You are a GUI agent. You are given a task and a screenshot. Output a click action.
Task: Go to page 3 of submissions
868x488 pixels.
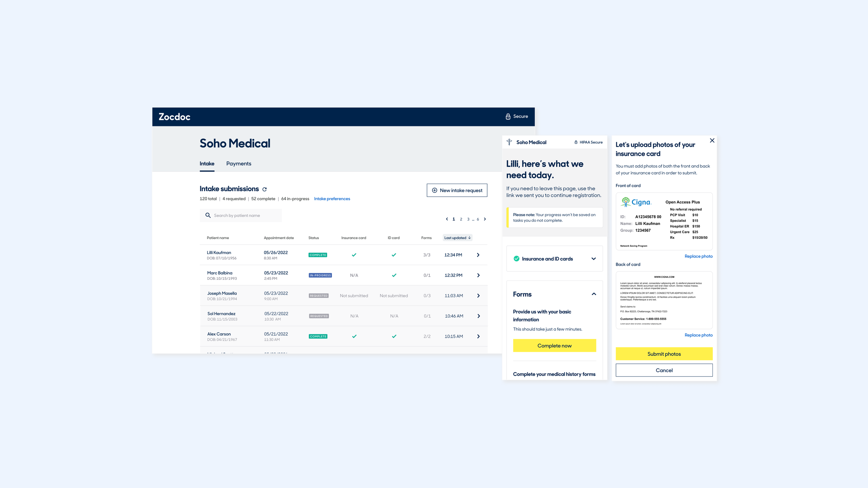click(468, 219)
